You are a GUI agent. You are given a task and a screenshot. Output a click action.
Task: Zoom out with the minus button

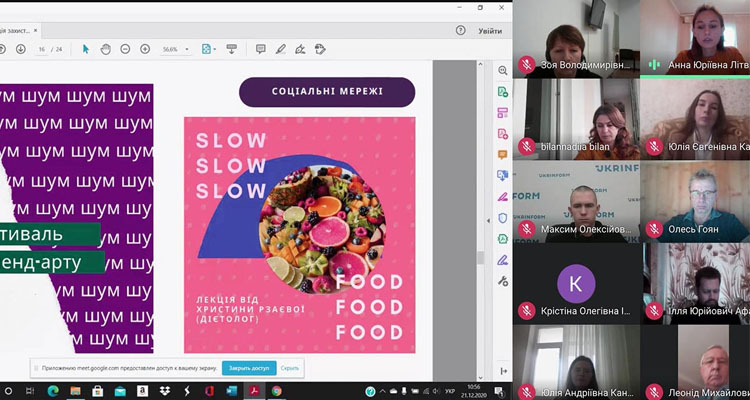coord(125,49)
